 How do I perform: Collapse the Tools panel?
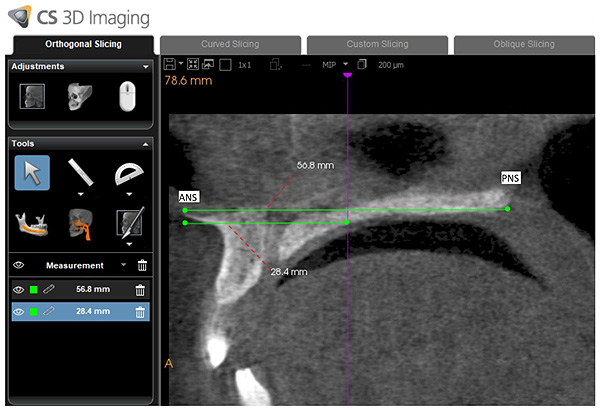(x=146, y=144)
